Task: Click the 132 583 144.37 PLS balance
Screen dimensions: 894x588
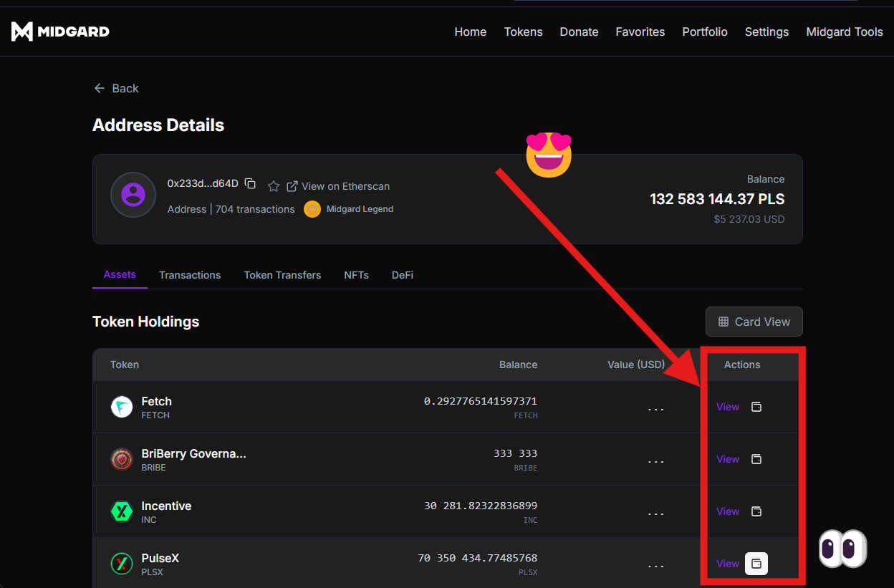Action: point(717,199)
